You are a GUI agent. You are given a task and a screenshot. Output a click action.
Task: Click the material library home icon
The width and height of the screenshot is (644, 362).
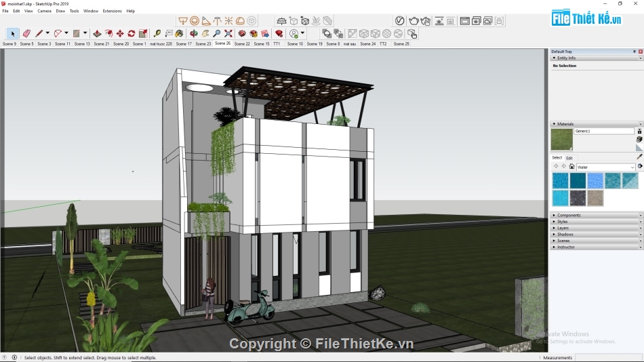(571, 166)
